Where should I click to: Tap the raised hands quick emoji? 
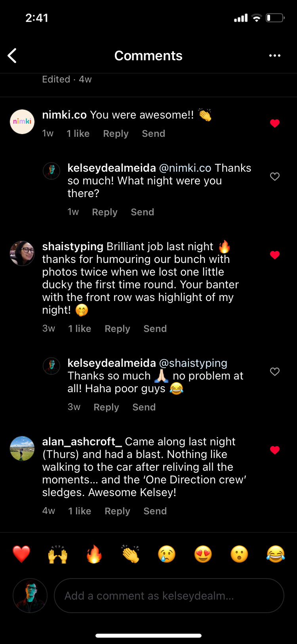tap(58, 554)
